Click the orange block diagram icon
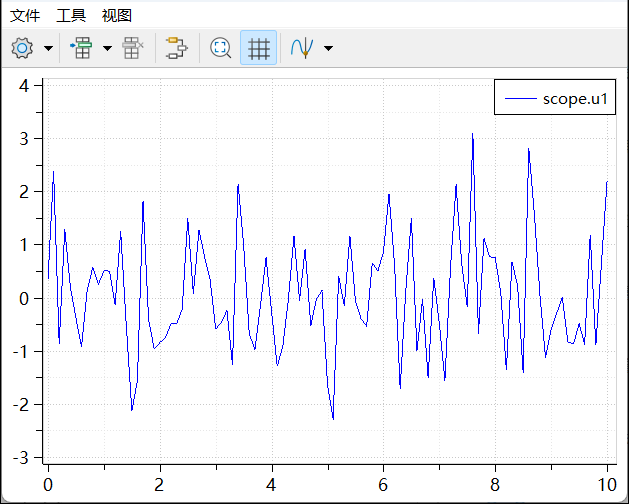Viewport: 629px width, 504px height. tap(177, 48)
